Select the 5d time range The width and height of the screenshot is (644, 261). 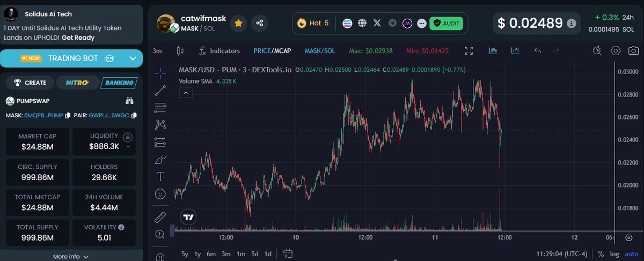255,254
